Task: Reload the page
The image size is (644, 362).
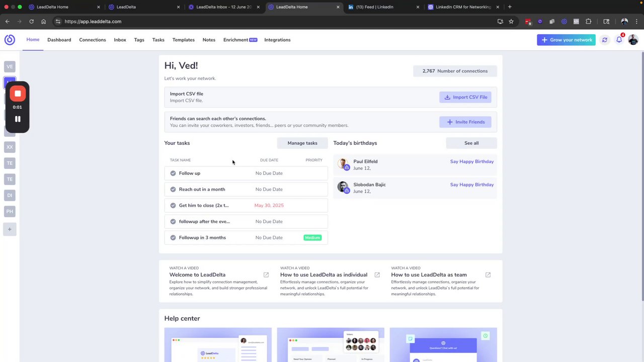Action: click(31, 22)
